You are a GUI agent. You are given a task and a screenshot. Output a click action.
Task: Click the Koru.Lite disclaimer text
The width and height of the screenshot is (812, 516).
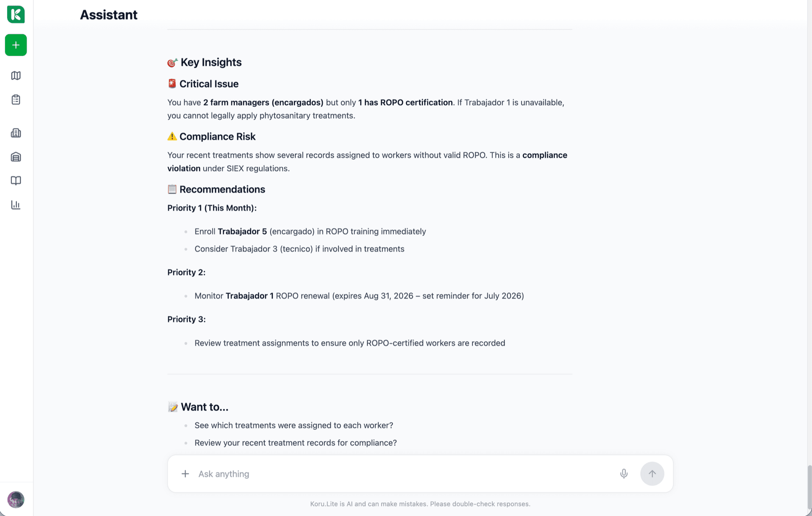[x=420, y=504]
